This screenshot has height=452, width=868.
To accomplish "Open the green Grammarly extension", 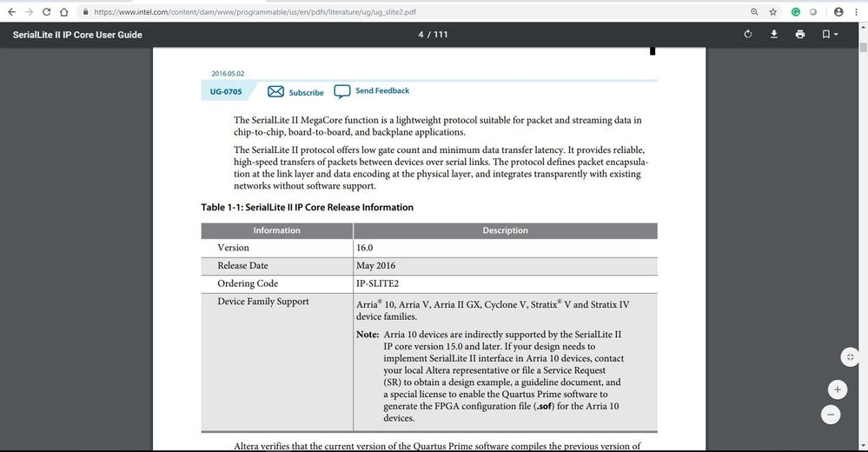I will coord(796,11).
